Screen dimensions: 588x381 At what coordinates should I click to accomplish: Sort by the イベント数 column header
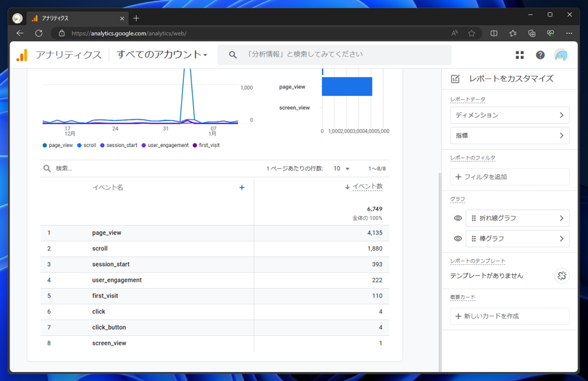[x=368, y=186]
